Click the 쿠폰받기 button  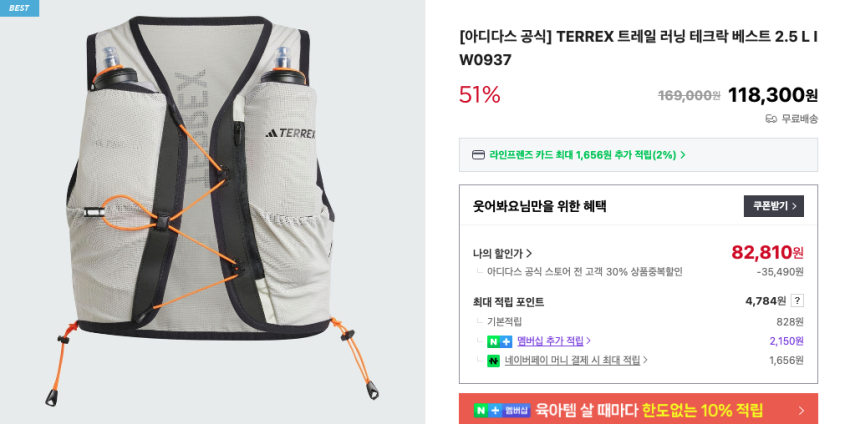(774, 206)
